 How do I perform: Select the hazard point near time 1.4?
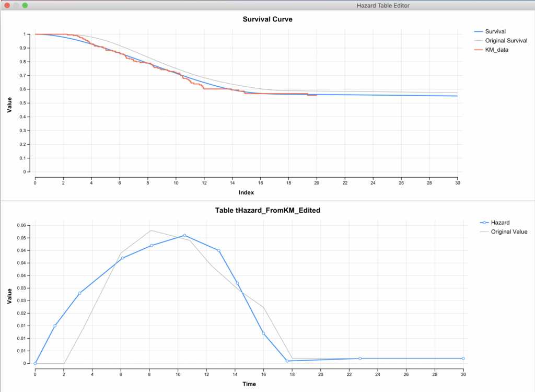point(55,326)
